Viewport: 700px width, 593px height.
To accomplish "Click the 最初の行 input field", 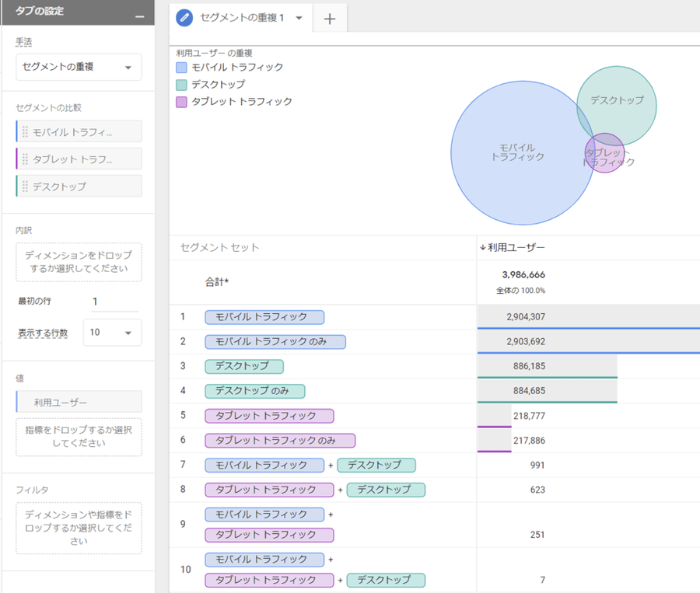I will click(113, 302).
